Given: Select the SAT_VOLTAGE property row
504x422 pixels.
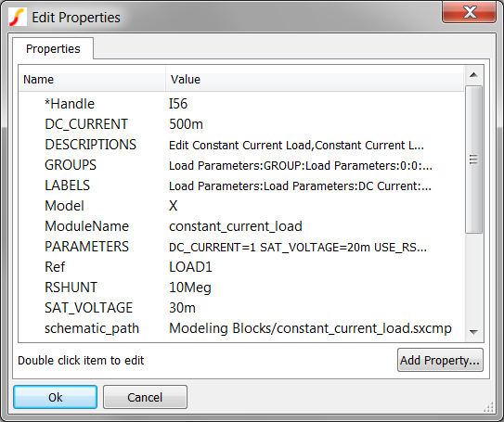Looking at the screenshot, I should (x=241, y=308).
